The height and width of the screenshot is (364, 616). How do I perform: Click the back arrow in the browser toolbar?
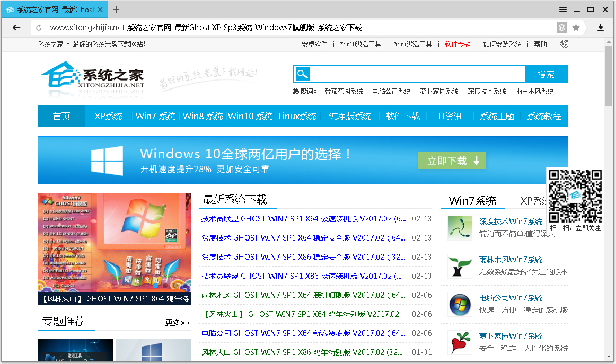pos(16,27)
